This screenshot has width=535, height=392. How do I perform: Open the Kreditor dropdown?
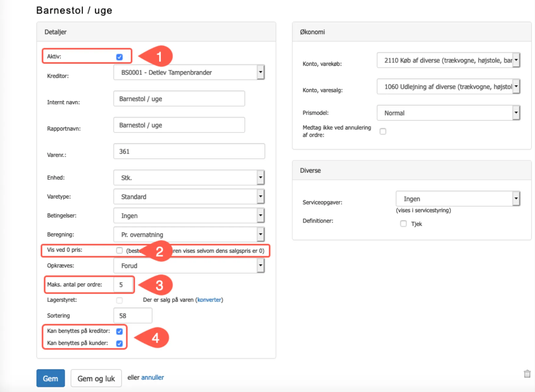(x=189, y=72)
